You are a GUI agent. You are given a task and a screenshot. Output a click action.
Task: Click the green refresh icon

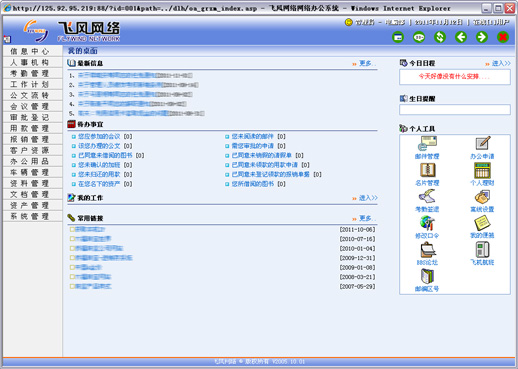[440, 37]
